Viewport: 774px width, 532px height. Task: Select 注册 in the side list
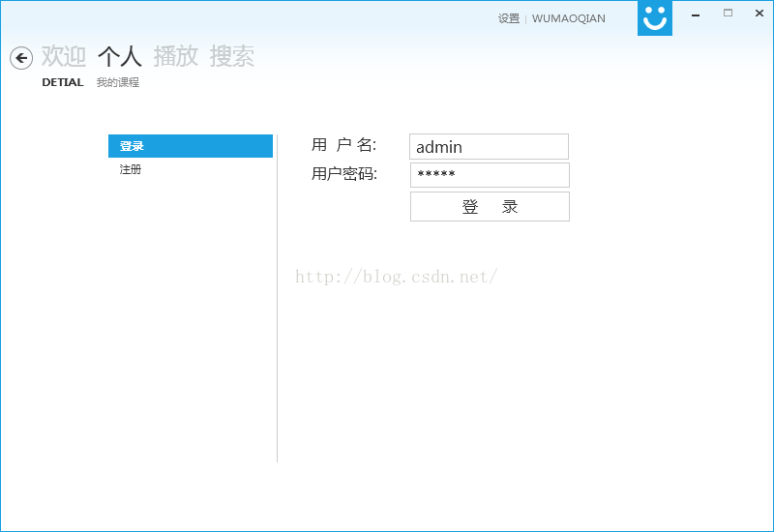coord(191,169)
